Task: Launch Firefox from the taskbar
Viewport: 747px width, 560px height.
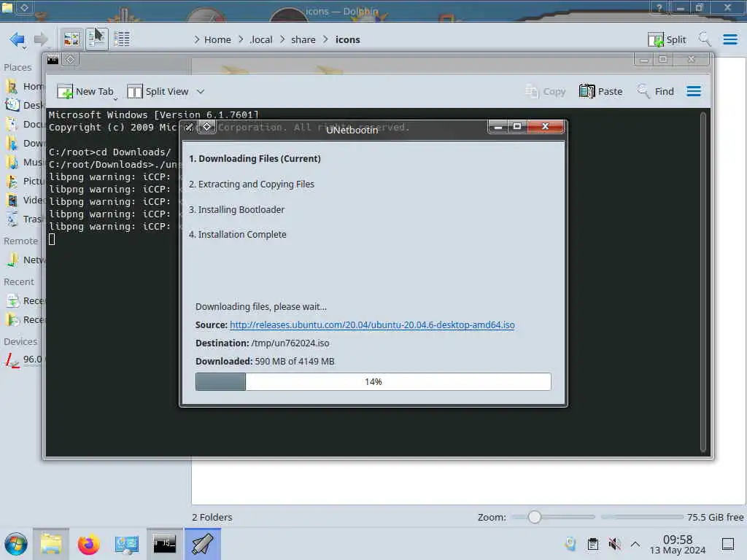Action: (x=88, y=544)
